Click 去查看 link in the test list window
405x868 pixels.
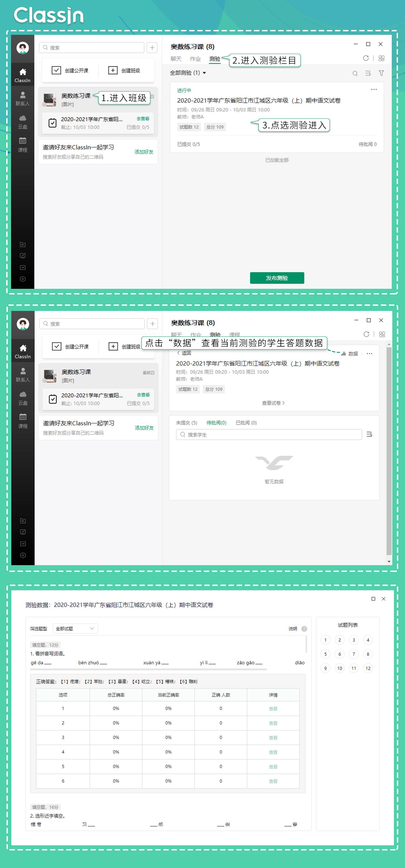point(143,118)
